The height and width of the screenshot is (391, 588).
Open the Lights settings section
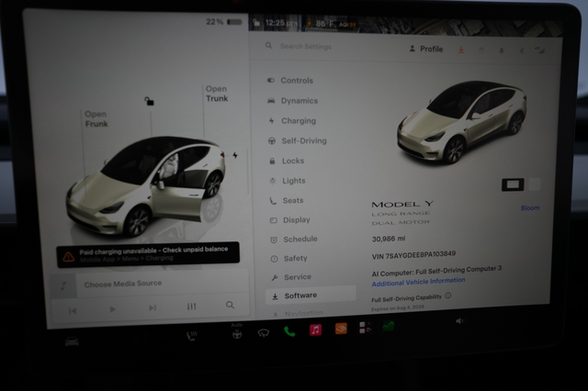click(288, 181)
